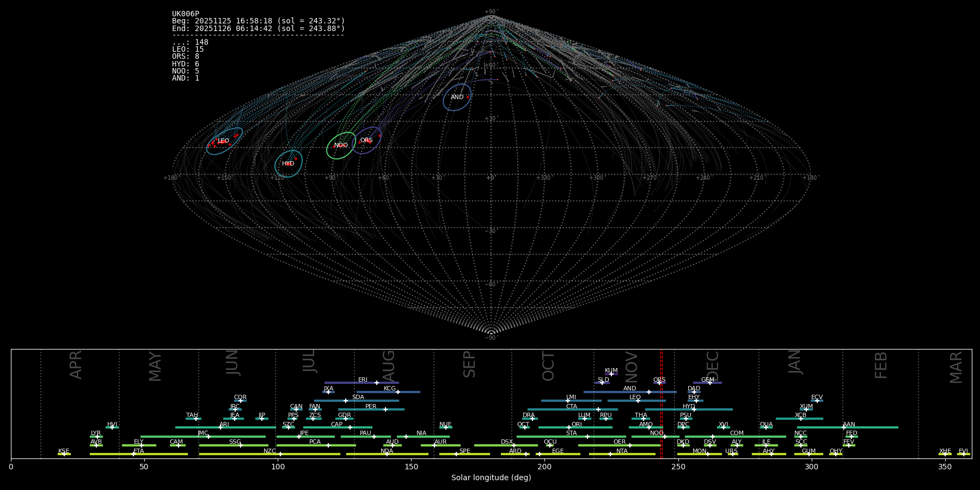This screenshot has width=980, height=490.
Task: Click the XHE shower bar near March
Action: (945, 454)
